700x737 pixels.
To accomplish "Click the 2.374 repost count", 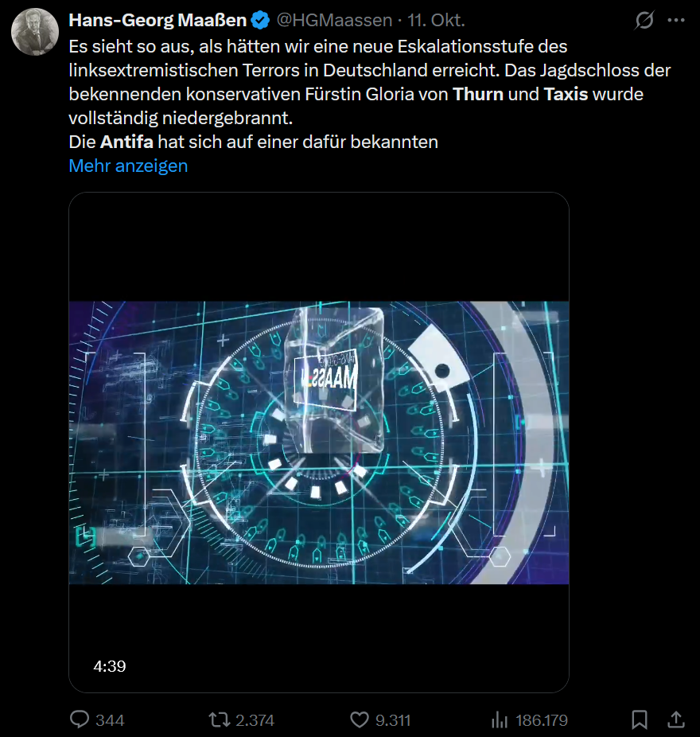I will [255, 720].
